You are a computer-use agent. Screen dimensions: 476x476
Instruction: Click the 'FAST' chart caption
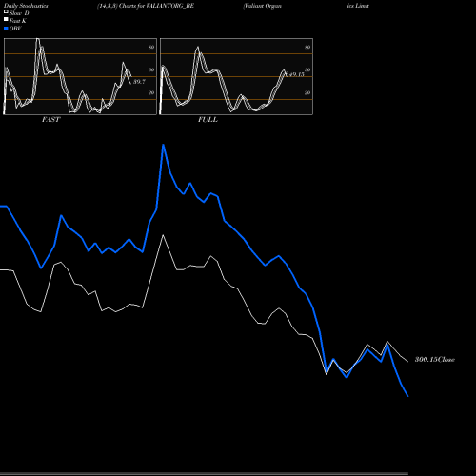(50, 120)
